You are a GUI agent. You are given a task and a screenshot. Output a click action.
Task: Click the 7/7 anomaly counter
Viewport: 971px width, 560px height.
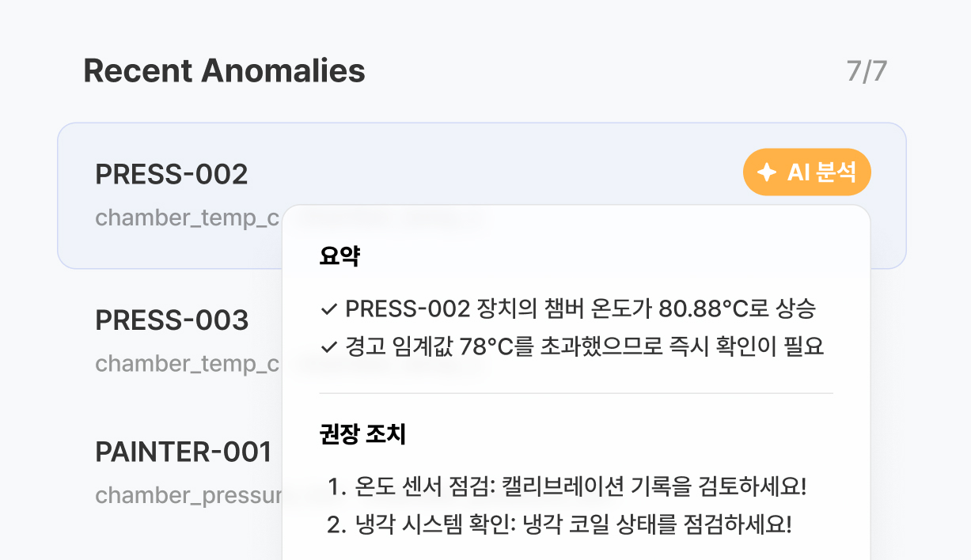867,71
